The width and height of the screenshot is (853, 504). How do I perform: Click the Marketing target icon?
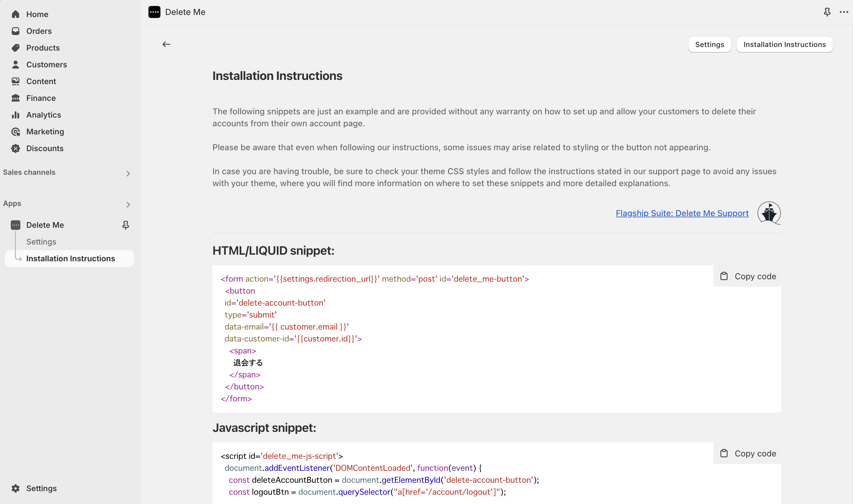16,131
